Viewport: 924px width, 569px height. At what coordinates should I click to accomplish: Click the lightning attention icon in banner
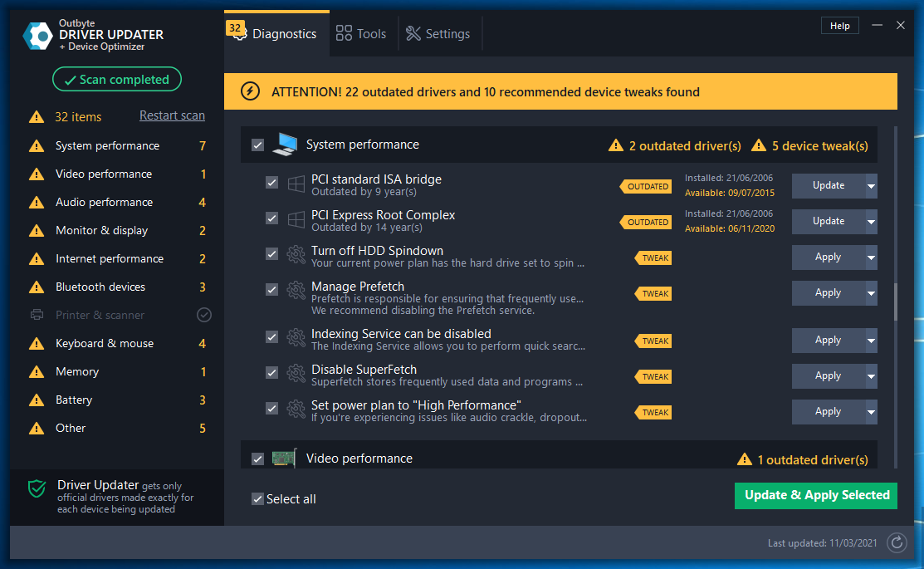(250, 91)
